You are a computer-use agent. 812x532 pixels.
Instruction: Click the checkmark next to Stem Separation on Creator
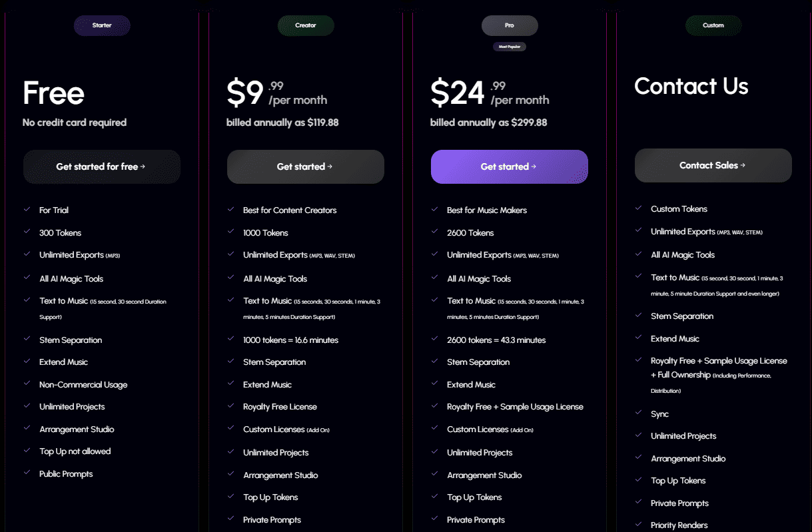pyautogui.click(x=230, y=362)
